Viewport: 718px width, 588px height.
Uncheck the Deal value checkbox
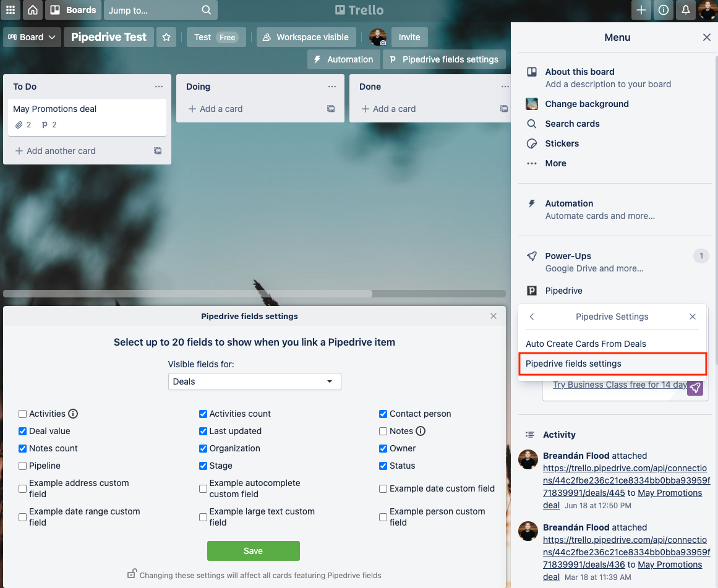(22, 432)
